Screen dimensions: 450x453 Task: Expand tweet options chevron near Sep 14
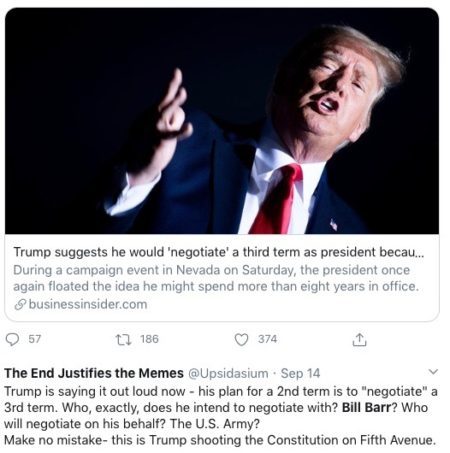coord(433,371)
